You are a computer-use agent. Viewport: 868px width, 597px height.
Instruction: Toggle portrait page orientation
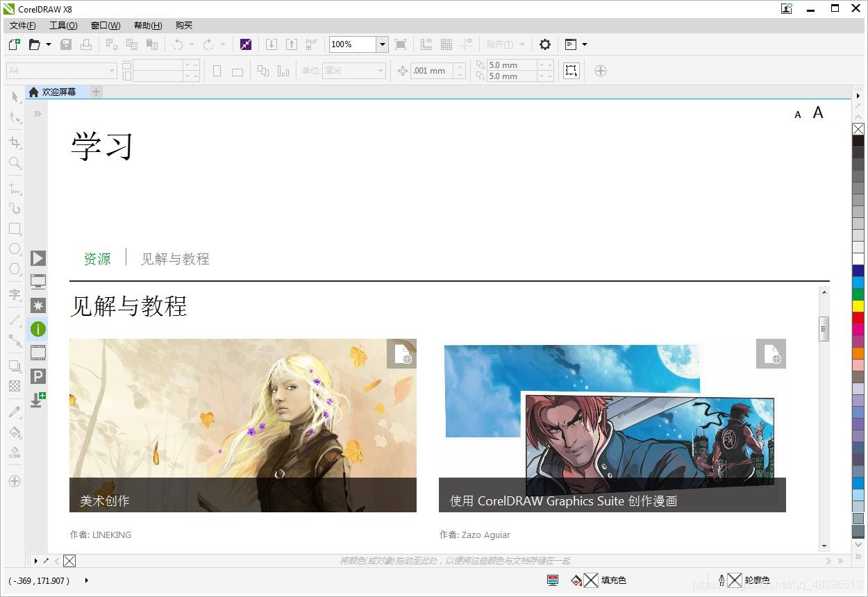tap(217, 70)
